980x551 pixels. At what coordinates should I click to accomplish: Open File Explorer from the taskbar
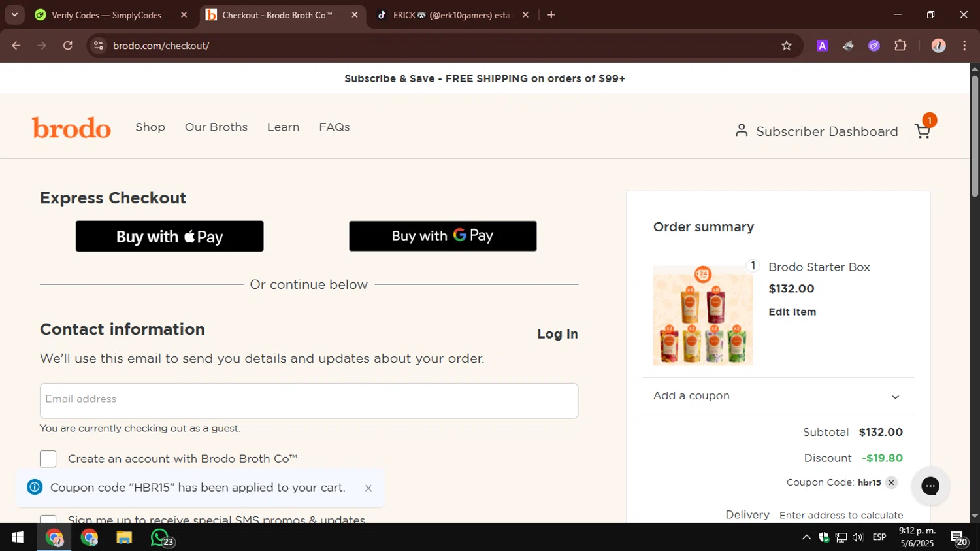[x=124, y=537]
